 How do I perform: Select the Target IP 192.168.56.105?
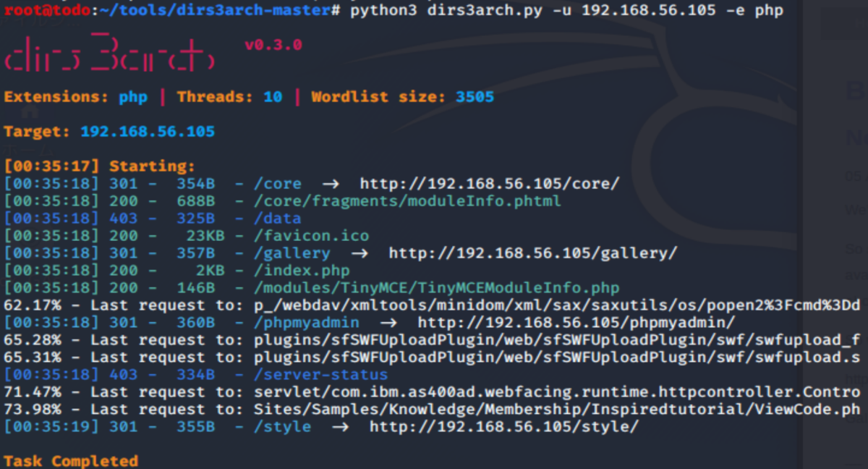coord(148,132)
